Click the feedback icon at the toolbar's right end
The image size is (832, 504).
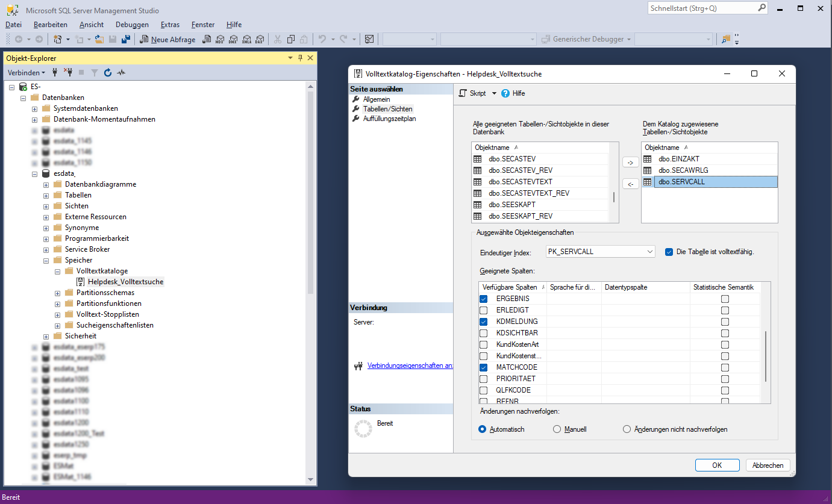point(726,39)
